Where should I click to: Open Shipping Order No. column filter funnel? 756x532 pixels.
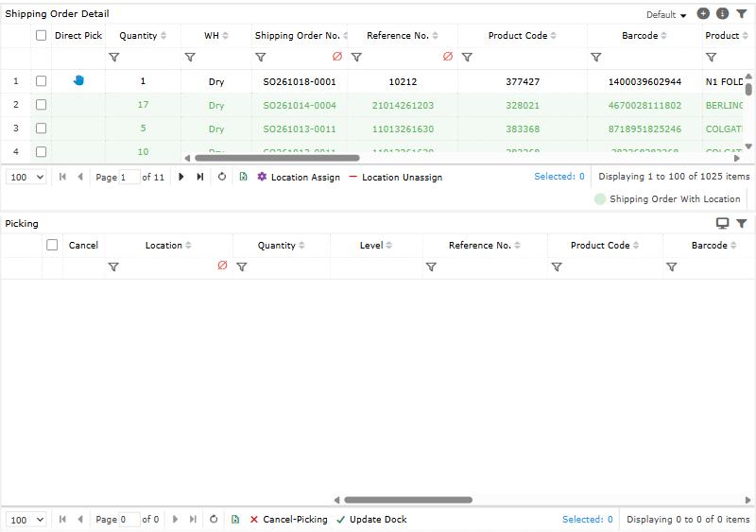click(x=261, y=58)
